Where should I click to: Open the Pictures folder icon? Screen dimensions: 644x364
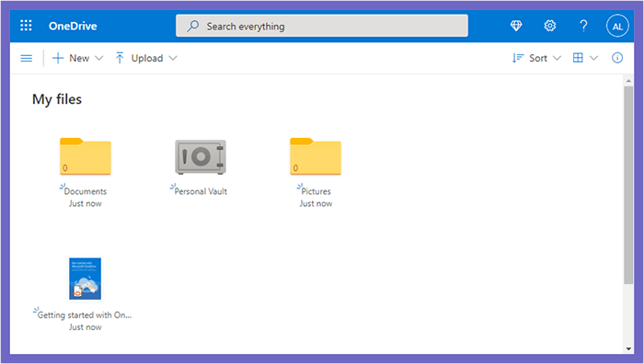coord(316,156)
